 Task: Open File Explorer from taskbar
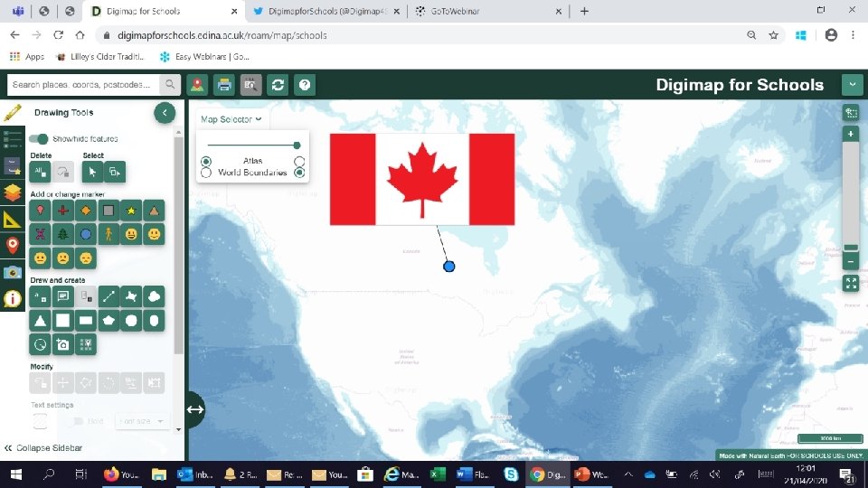pos(159,474)
